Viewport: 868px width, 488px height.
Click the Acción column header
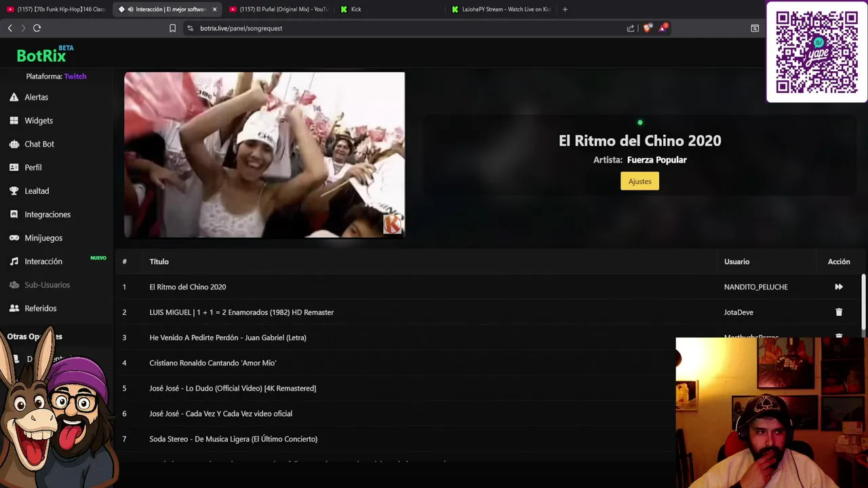coord(839,262)
